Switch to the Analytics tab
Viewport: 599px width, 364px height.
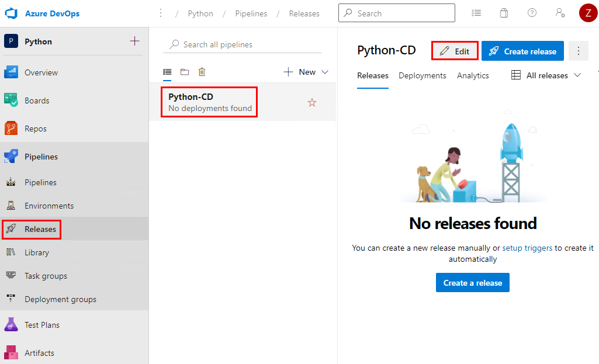tap(473, 75)
